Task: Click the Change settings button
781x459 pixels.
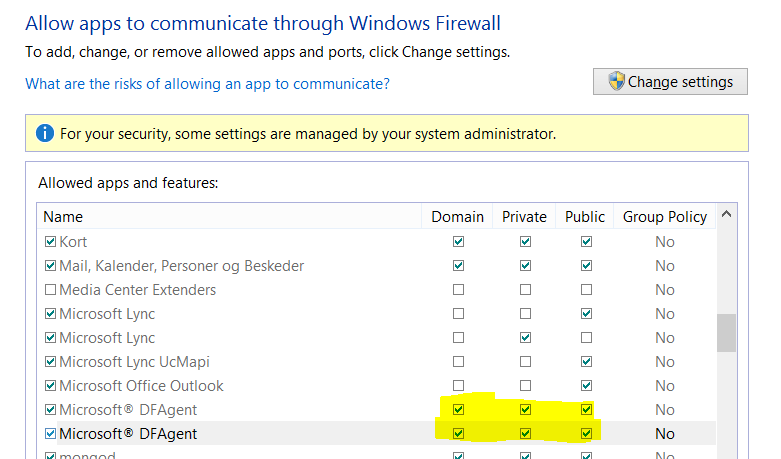Action: [x=670, y=82]
